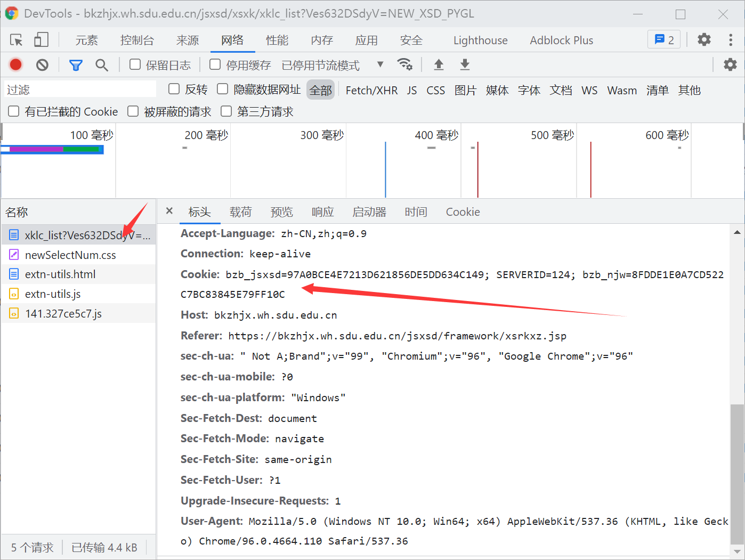Click the 过滤 filter text field
The image size is (745, 560).
(x=80, y=90)
